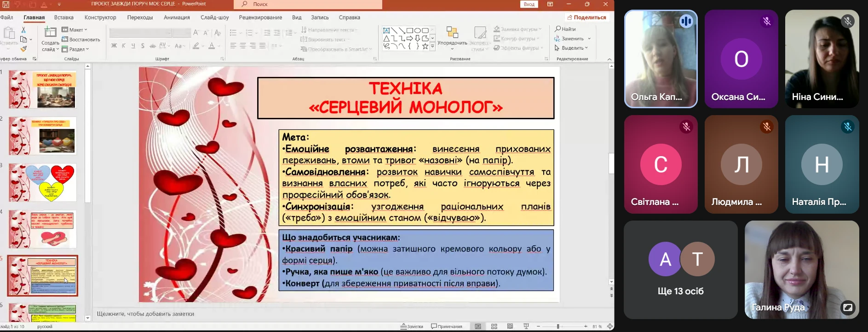Click the Поделиться share button
Viewport: 868px width, 332px height.
(586, 17)
